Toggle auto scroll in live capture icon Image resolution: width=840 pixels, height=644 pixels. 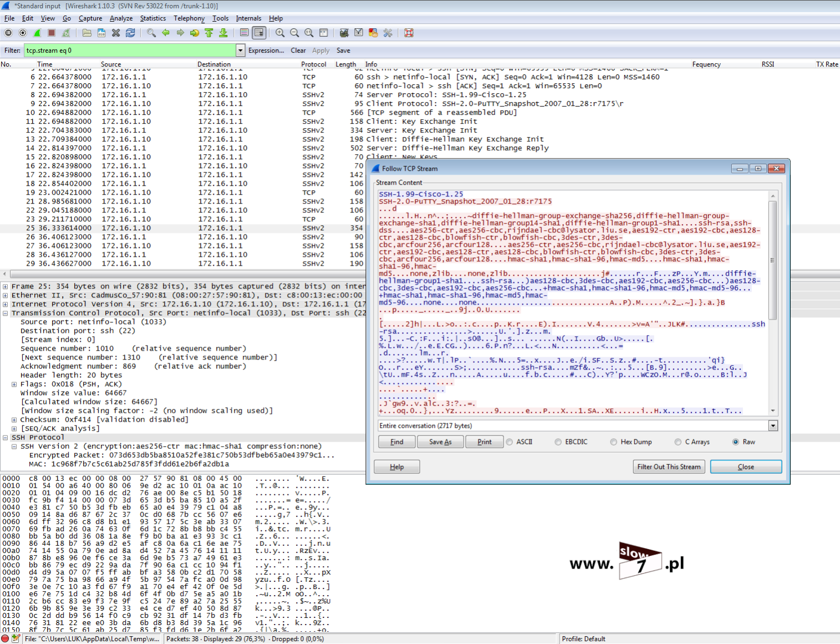tap(259, 33)
